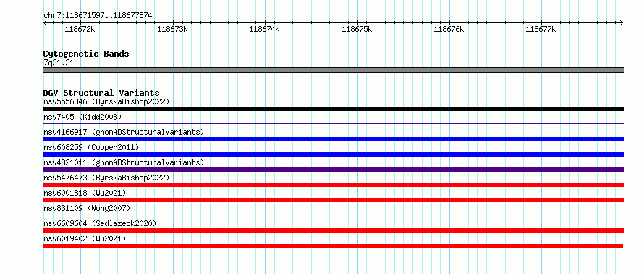Click the blue nsv4166917 variant bar
Image resolution: width=644 pixels, height=274 pixels.
tap(334, 139)
